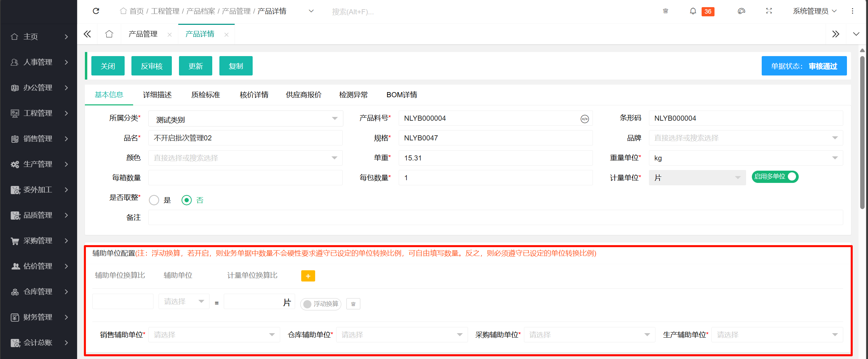Click the yellow plus add-row button
The height and width of the screenshot is (359, 868).
(308, 276)
